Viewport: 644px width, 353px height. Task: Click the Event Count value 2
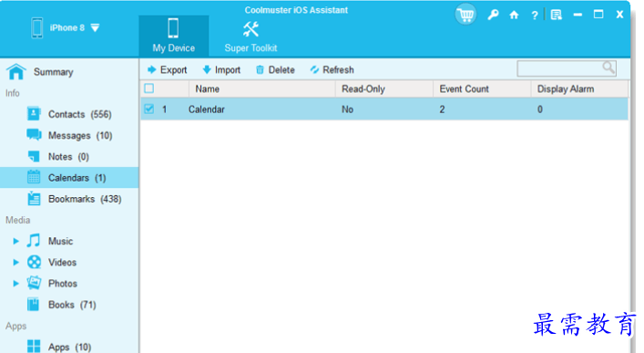442,109
